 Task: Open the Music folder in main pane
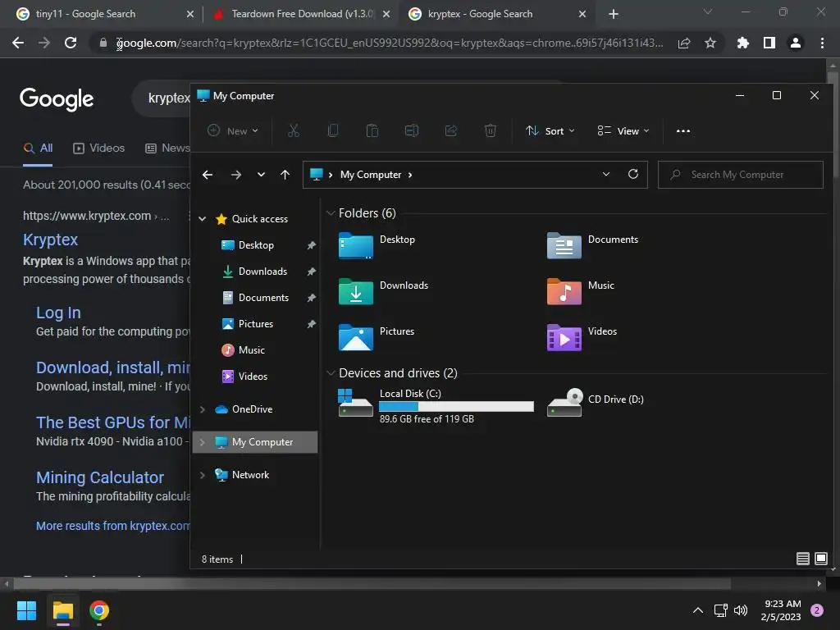pos(581,291)
